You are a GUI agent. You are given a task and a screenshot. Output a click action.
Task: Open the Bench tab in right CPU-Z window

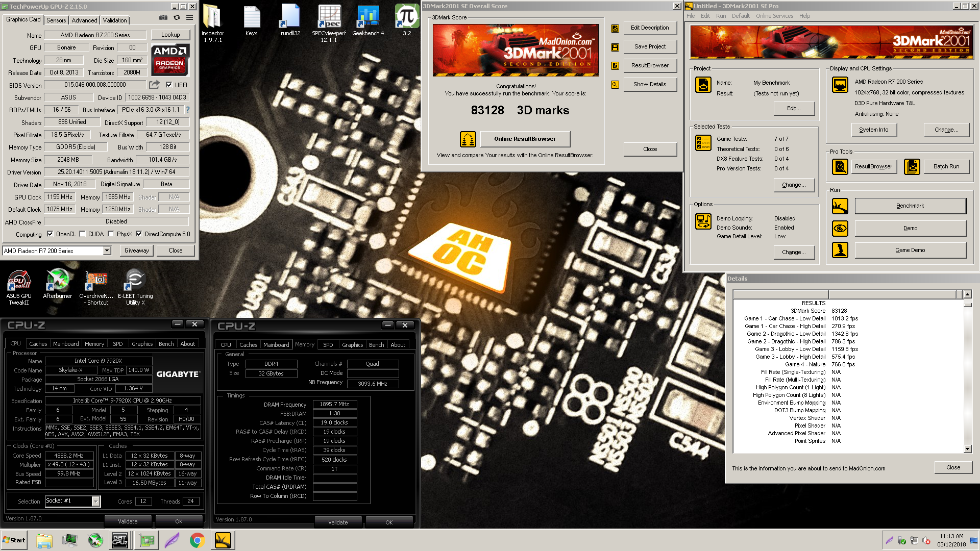click(x=376, y=345)
